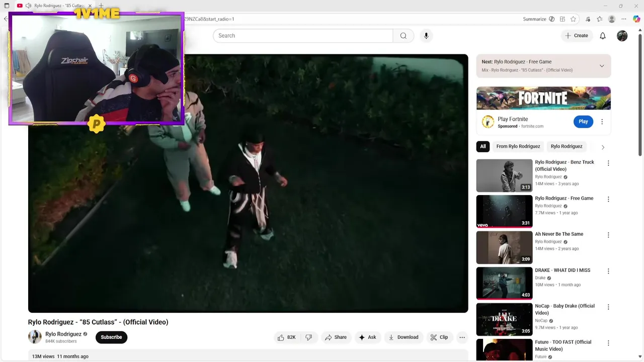Image resolution: width=644 pixels, height=362 pixels.
Task: Open NoCap Baby Drake video thumbnail
Action: (504, 319)
